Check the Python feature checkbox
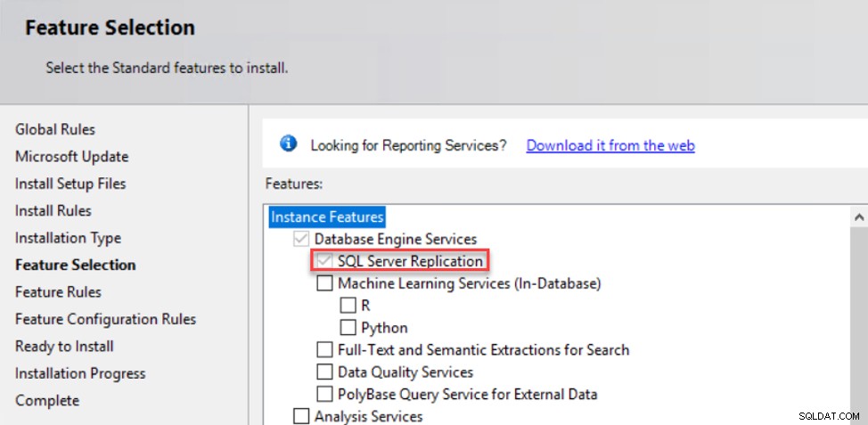 click(x=348, y=328)
